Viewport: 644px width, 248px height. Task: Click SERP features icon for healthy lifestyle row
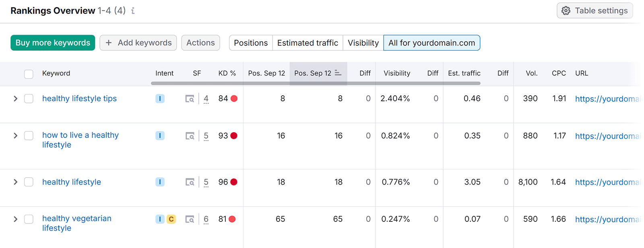[x=190, y=182]
